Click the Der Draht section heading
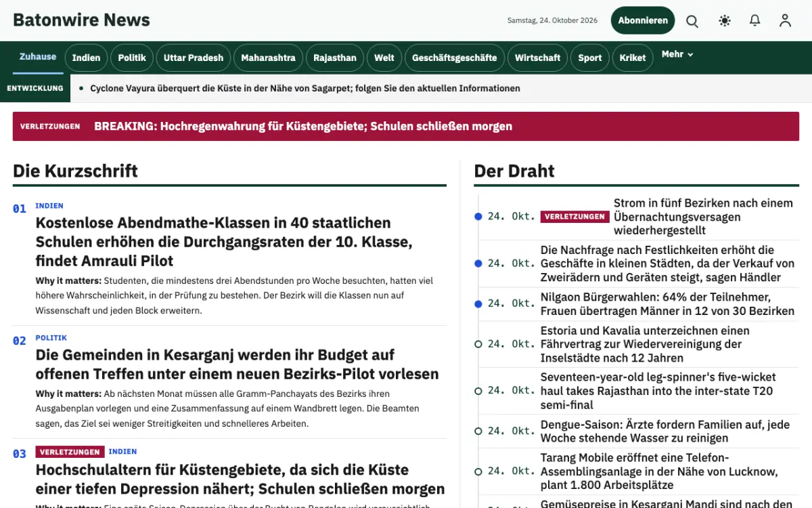The width and height of the screenshot is (812, 508). click(514, 171)
